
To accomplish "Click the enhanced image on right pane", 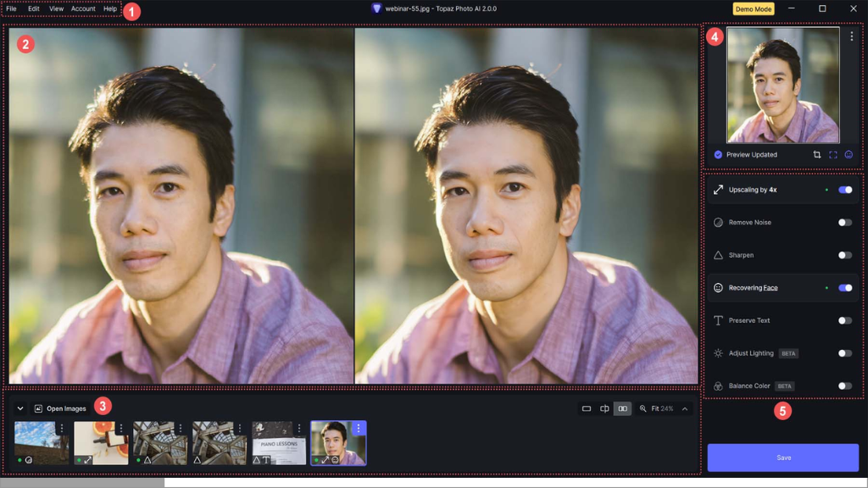I will pyautogui.click(x=526, y=205).
